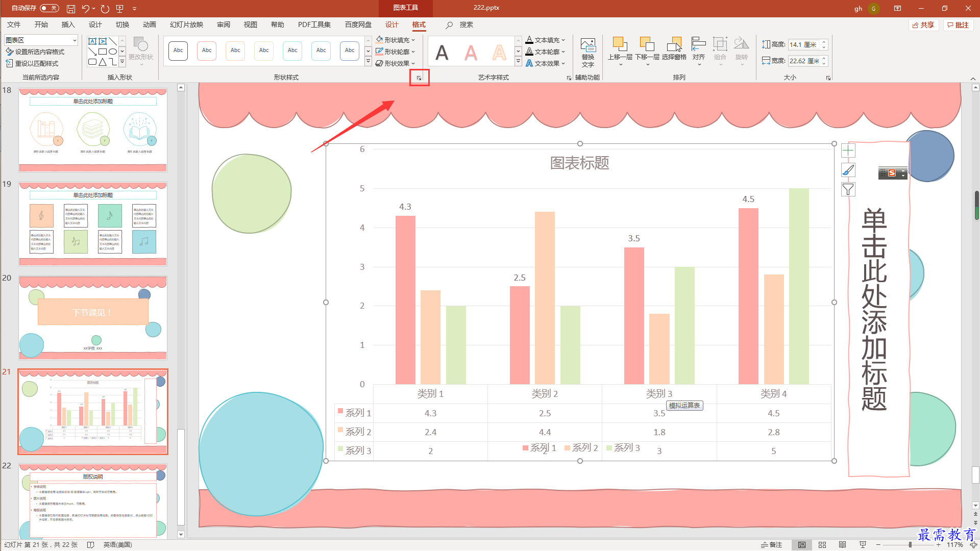Click 设置所选内容格式
Screen dimensions: 980x551
pyautogui.click(x=35, y=52)
